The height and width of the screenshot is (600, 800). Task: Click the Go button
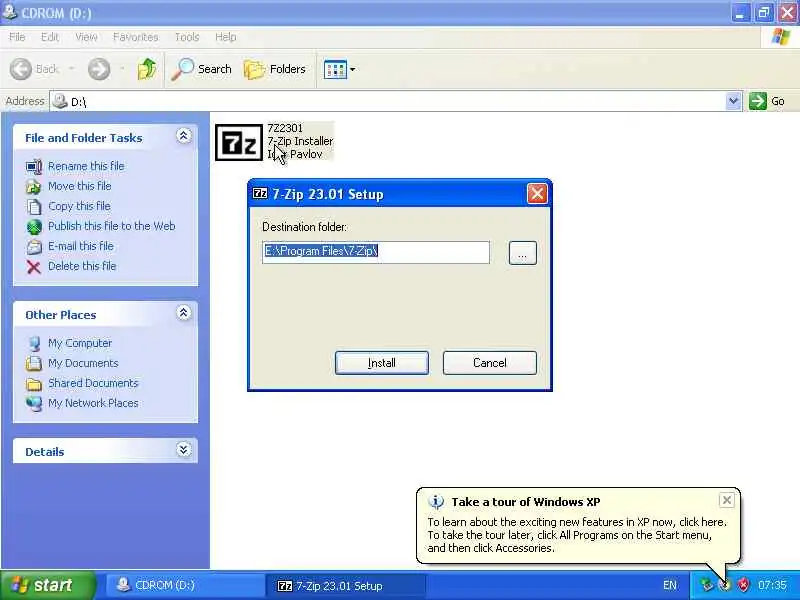click(768, 101)
